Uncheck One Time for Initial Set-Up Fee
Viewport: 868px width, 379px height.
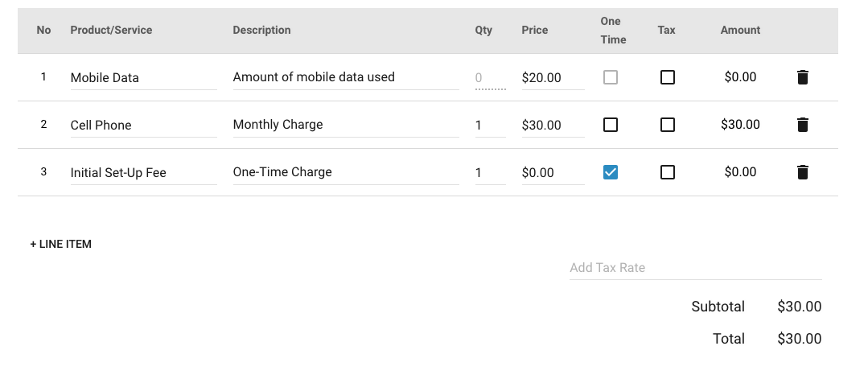pos(610,172)
